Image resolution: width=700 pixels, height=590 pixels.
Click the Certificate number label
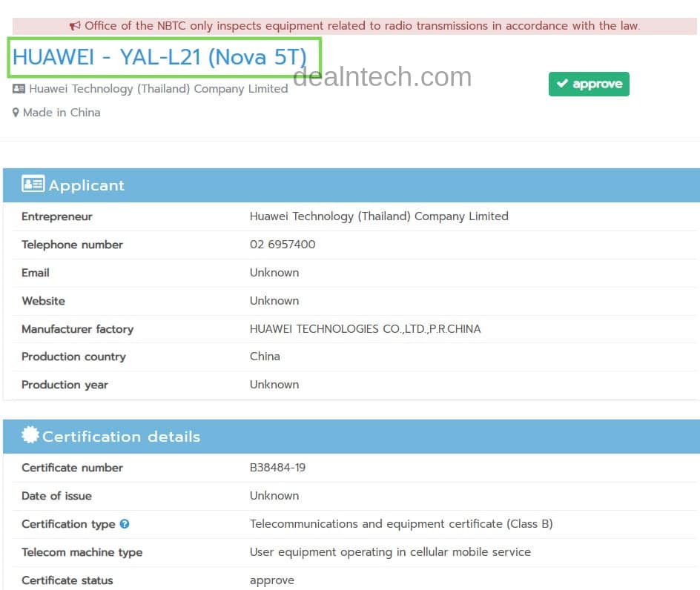[72, 468]
